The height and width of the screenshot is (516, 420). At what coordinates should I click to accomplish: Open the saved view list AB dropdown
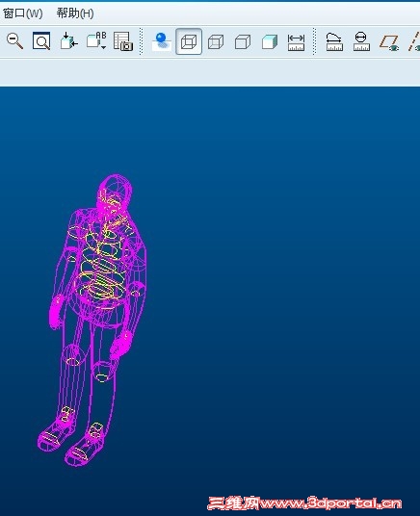[x=96, y=41]
